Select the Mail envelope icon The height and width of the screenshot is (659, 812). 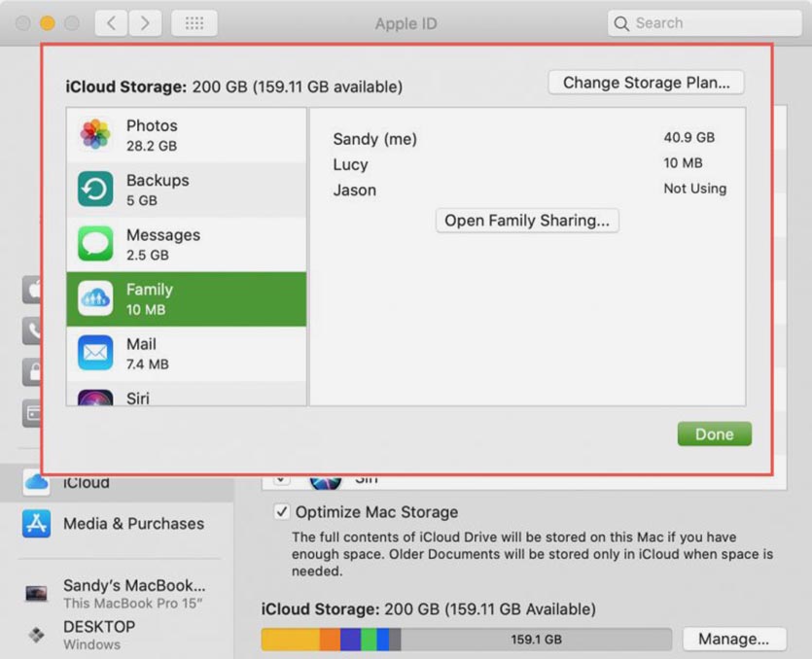tap(95, 353)
